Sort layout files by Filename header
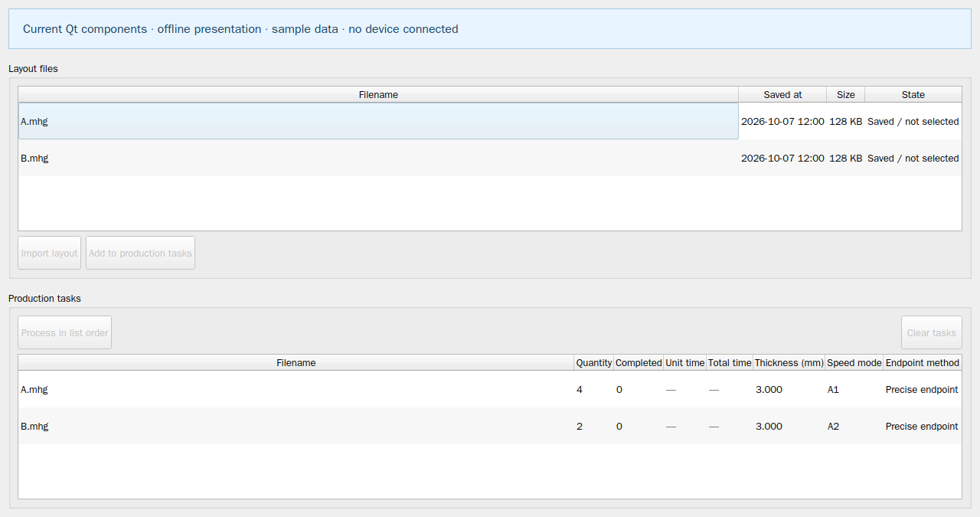The height and width of the screenshot is (517, 980). pyautogui.click(x=378, y=94)
